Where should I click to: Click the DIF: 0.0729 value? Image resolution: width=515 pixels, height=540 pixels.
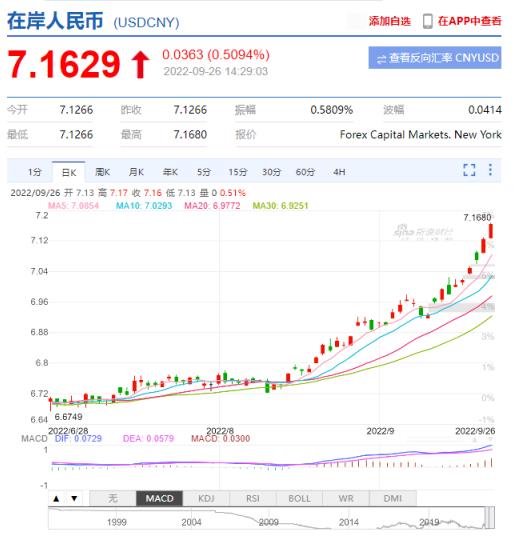(x=78, y=438)
